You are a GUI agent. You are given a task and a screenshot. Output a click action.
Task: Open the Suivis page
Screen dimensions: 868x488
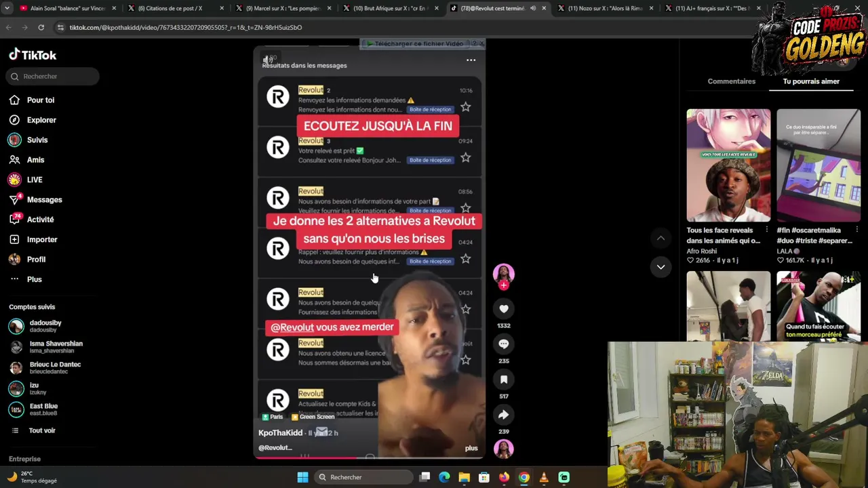[x=37, y=140]
